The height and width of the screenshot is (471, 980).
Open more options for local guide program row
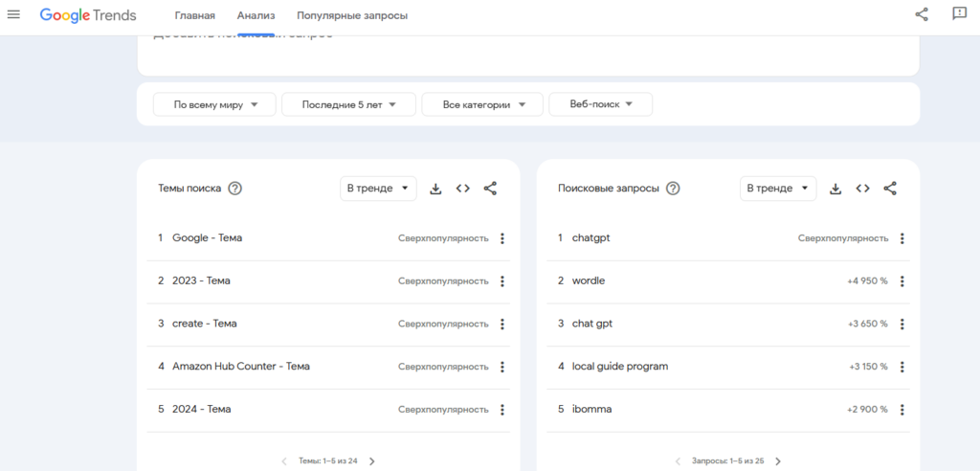pos(902,367)
